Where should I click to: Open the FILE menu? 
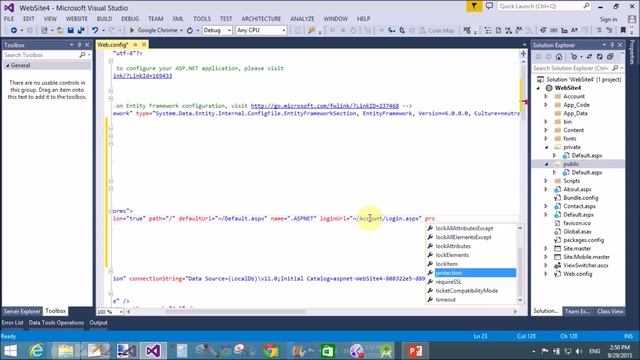(x=9, y=19)
